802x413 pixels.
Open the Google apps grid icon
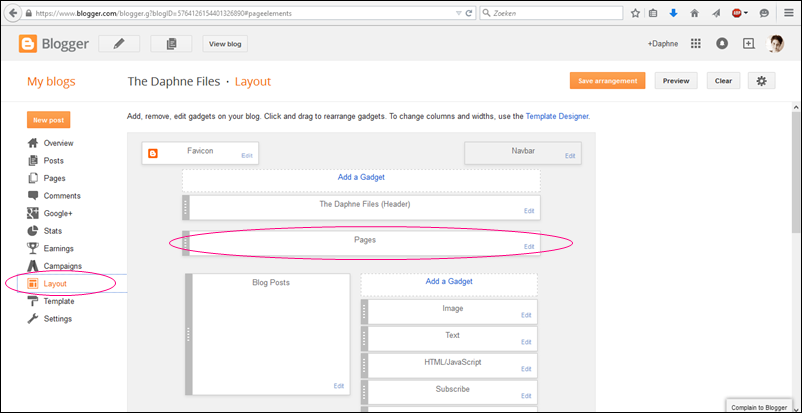coord(696,44)
